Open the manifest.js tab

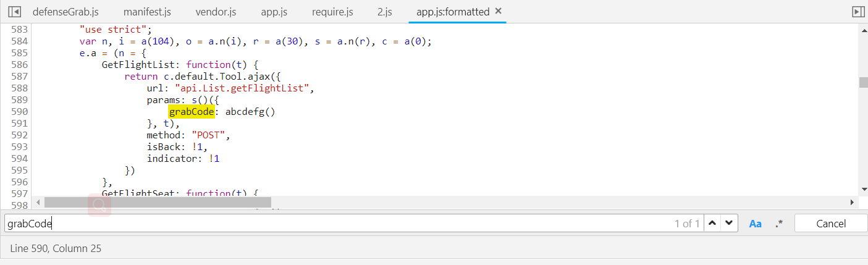click(x=147, y=12)
